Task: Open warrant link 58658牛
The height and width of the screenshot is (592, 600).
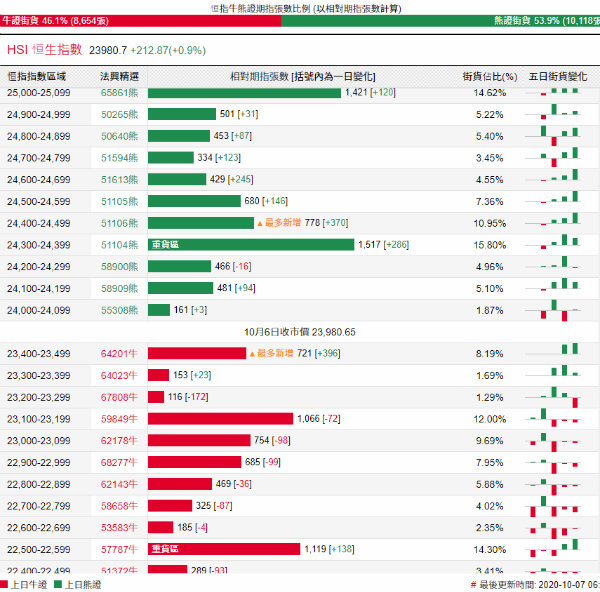Action: pos(119,506)
